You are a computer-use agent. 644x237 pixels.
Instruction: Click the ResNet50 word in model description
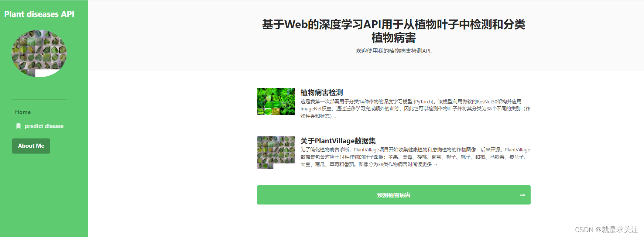pyautogui.click(x=487, y=102)
